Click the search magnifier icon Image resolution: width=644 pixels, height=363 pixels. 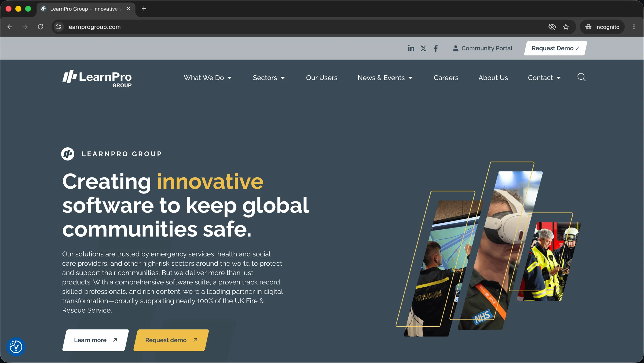point(581,77)
